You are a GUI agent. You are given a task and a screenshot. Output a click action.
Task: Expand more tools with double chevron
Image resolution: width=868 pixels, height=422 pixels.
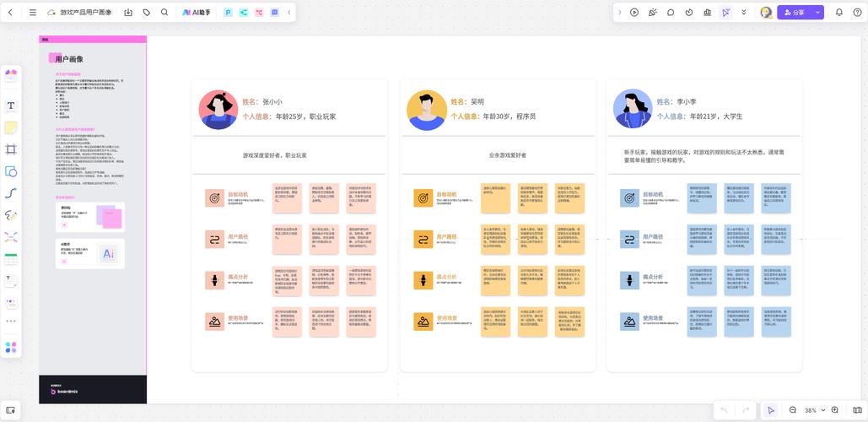coord(744,13)
